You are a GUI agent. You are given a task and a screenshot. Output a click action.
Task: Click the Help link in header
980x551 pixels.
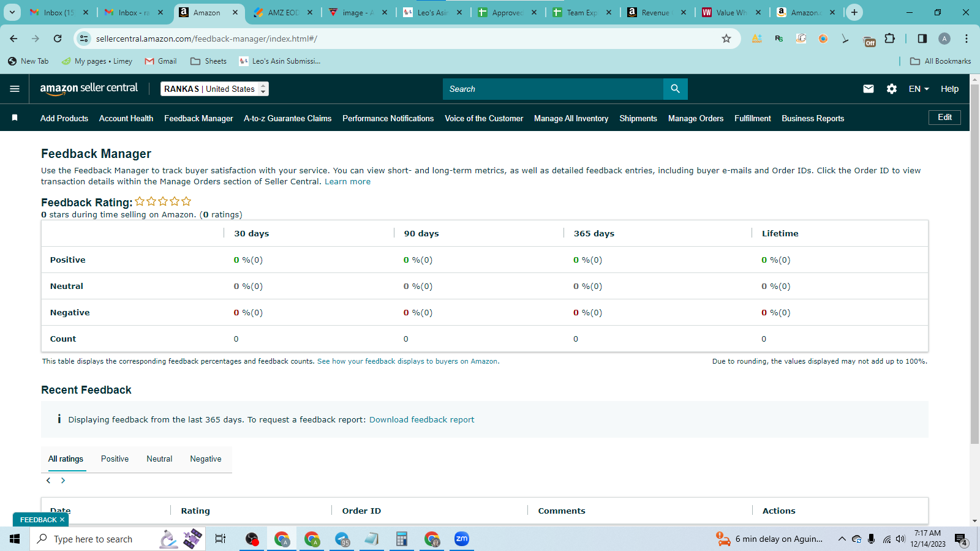click(x=949, y=89)
